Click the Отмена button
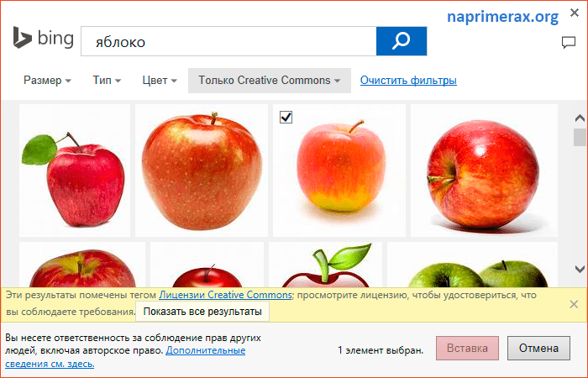This screenshot has width=588, height=378. (538, 349)
